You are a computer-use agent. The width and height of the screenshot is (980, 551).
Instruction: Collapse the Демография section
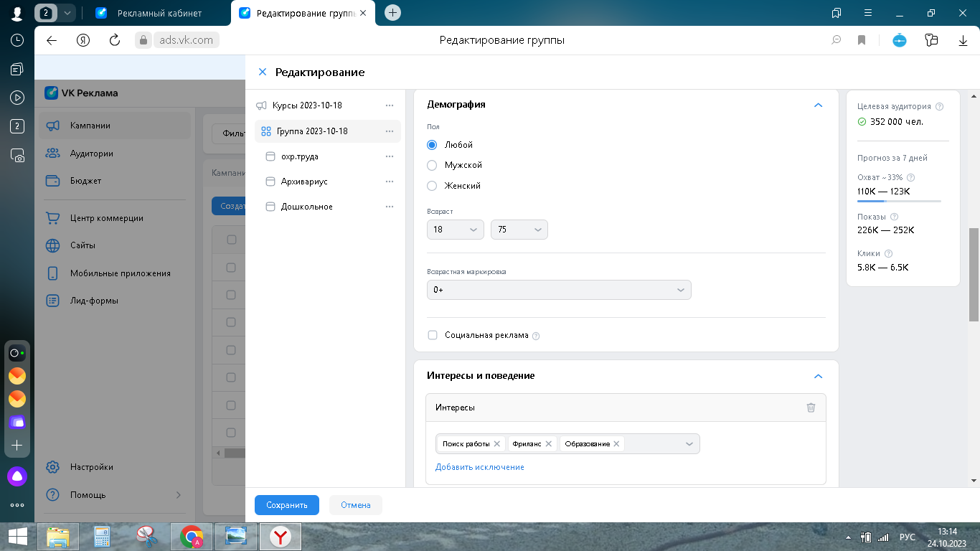click(x=818, y=105)
